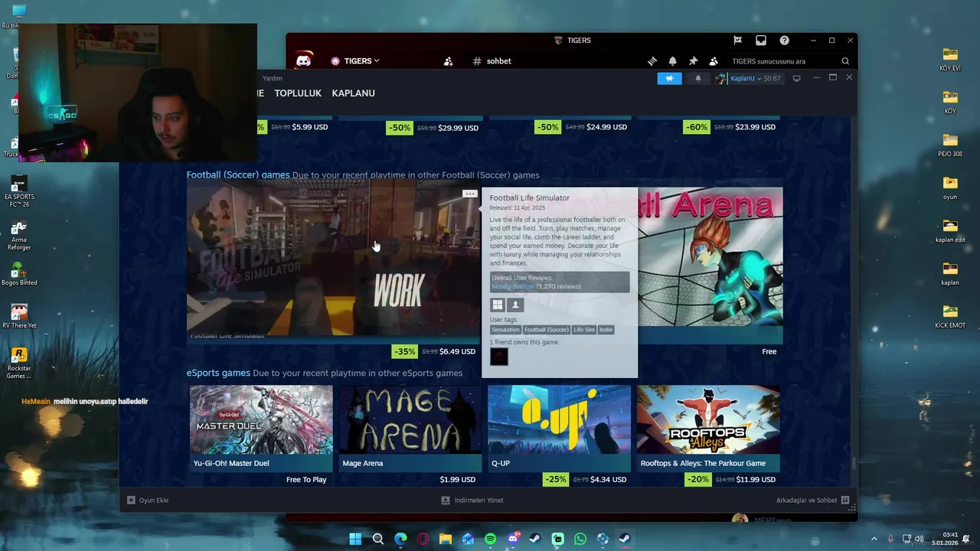The width and height of the screenshot is (980, 551).
Task: Select the Arma Reforger desktop icon
Action: point(19,235)
